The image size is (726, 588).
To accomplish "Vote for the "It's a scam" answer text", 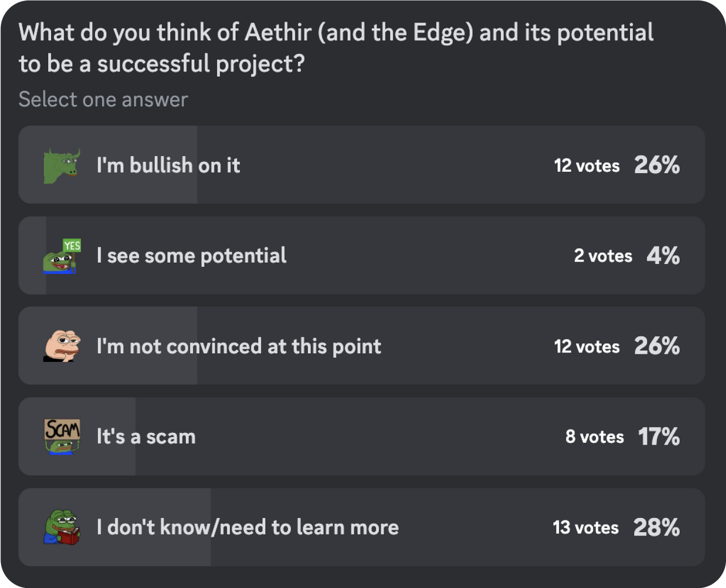I will coord(146,437).
